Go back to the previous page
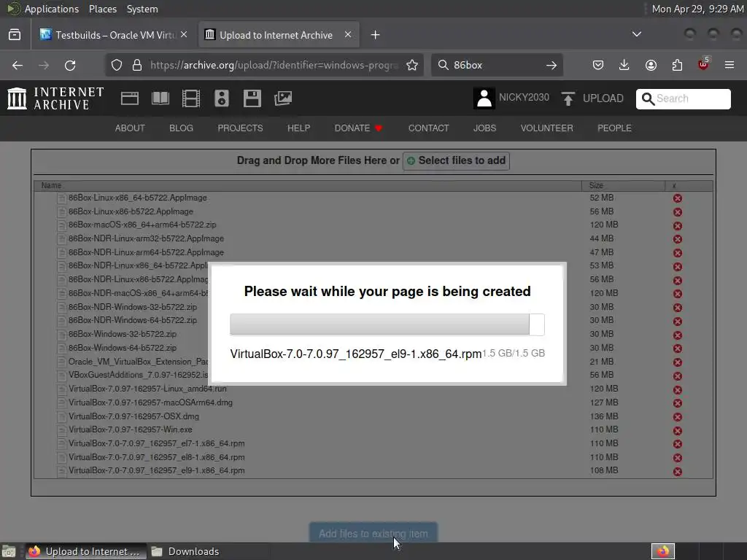 pos(18,65)
